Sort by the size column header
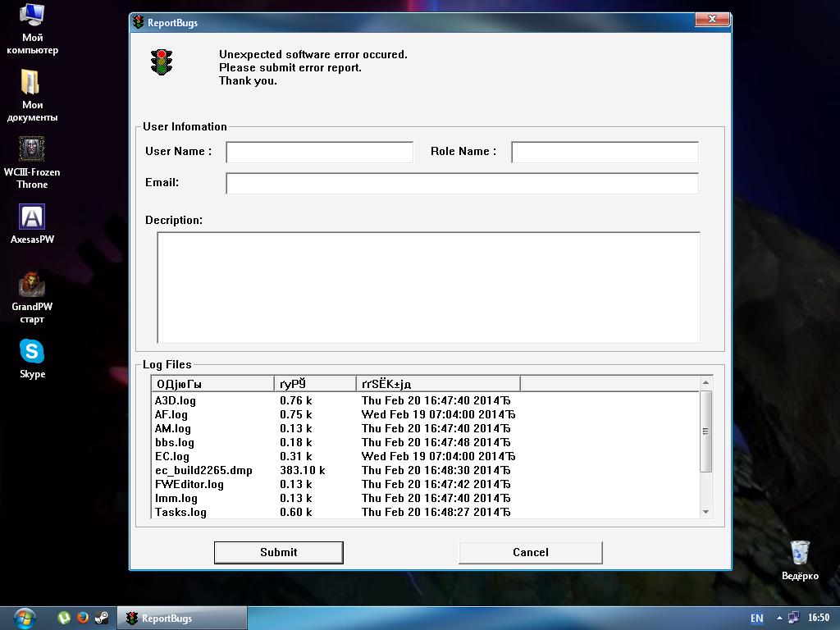 pos(315,384)
